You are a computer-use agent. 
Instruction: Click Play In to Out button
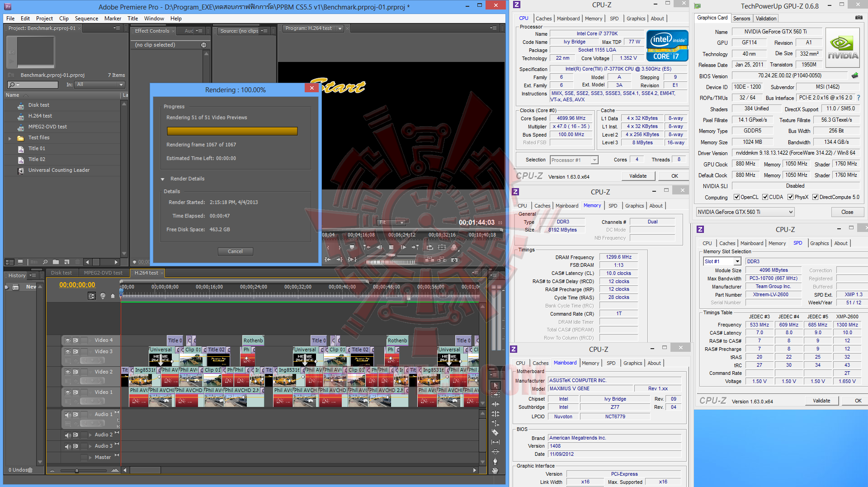pos(352,260)
